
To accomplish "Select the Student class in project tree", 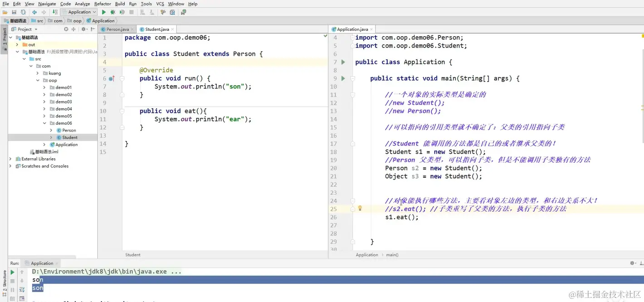I will click(70, 137).
